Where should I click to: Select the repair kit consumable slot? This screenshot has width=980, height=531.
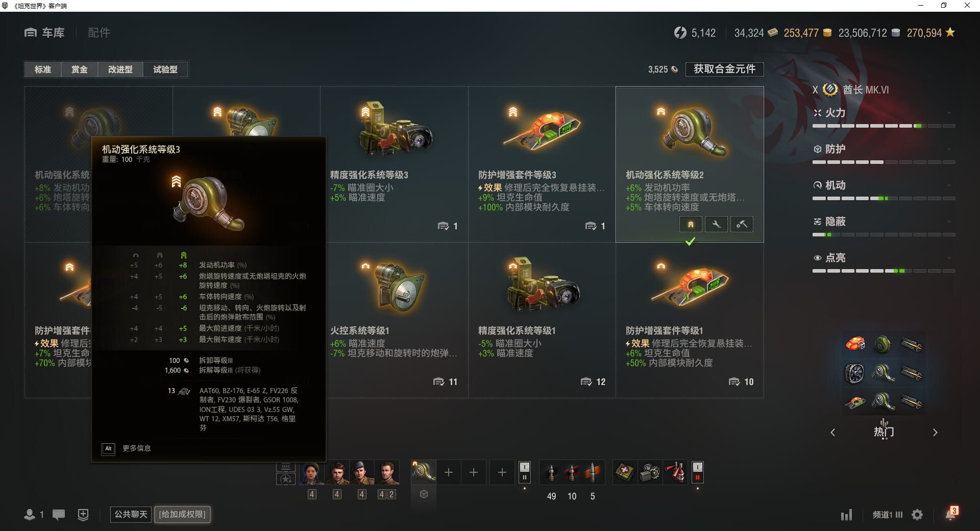[650, 472]
